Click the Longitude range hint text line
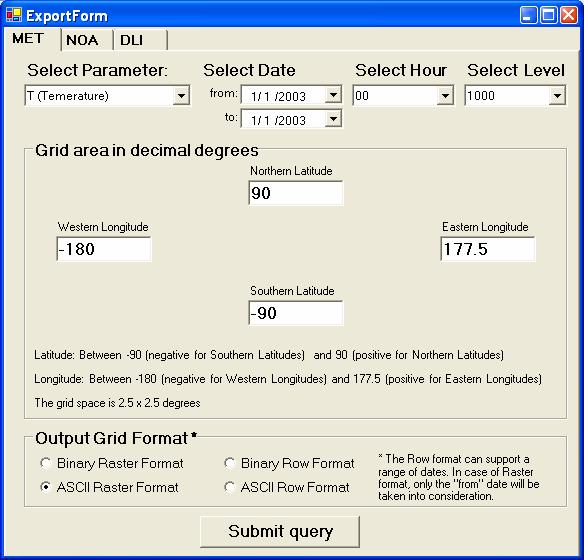This screenshot has height=560, width=584. pyautogui.click(x=288, y=379)
